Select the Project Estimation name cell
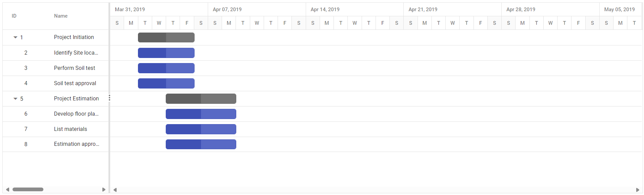The height and width of the screenshot is (195, 644). pos(76,99)
